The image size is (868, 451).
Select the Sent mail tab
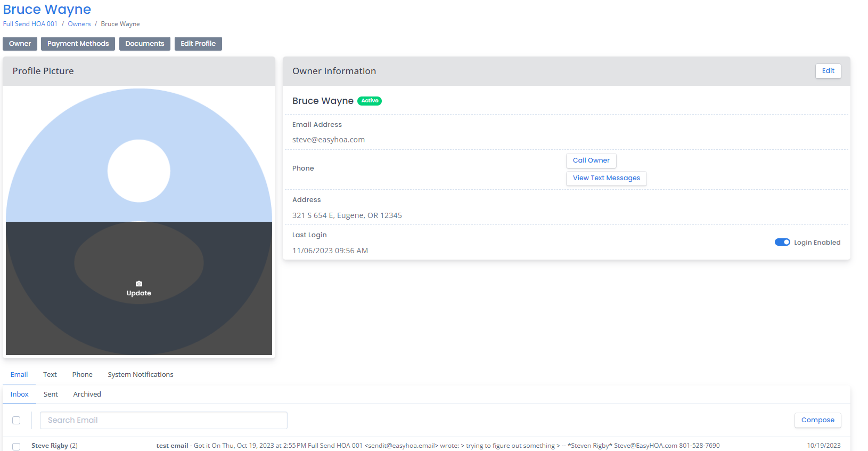point(51,394)
